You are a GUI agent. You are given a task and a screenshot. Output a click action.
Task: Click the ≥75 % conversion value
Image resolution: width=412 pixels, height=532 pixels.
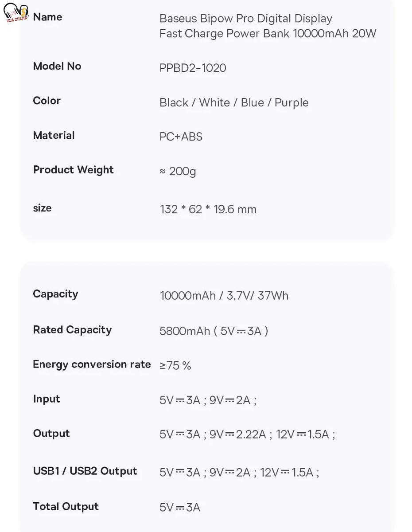(x=175, y=366)
